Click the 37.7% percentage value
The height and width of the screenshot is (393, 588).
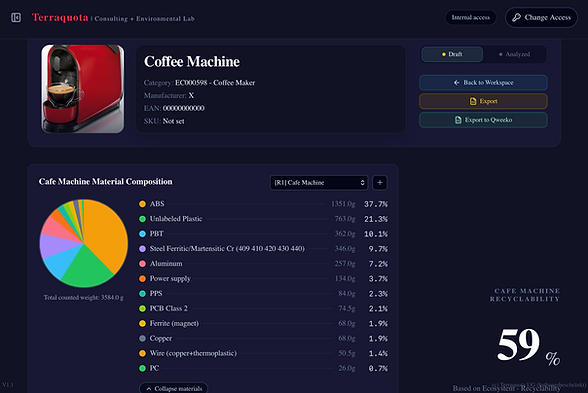click(376, 204)
